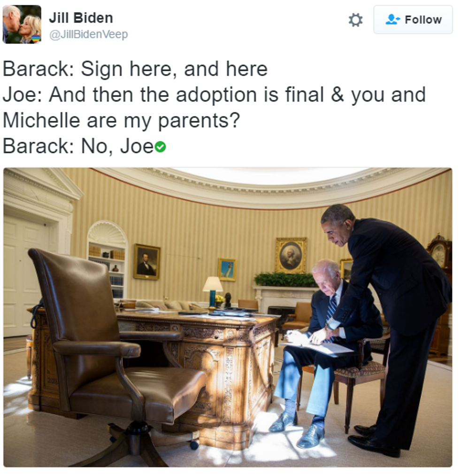Open the gear settings menu
The height and width of the screenshot is (476, 460).
point(355,20)
